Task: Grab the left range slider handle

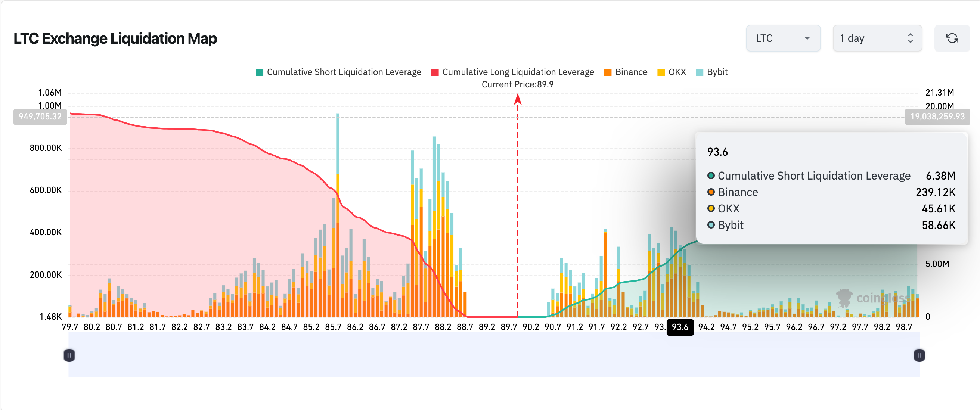Action: [x=69, y=355]
